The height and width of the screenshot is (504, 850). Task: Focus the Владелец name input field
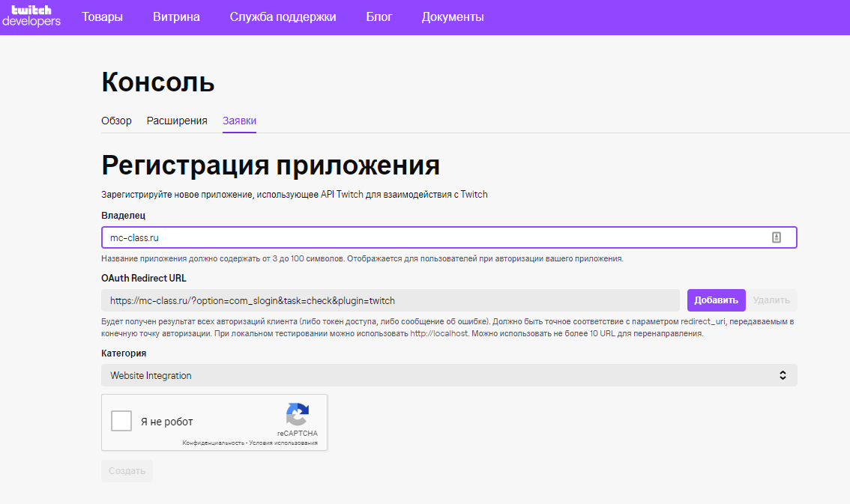point(449,237)
